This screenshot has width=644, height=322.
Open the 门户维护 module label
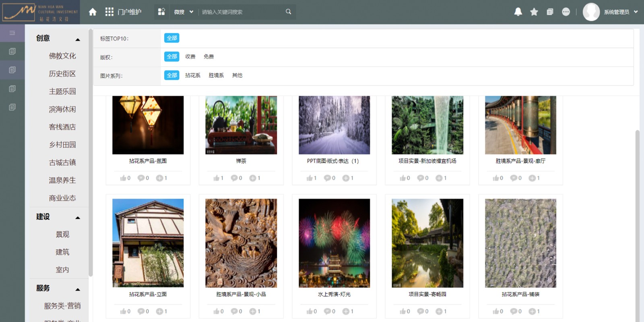click(130, 12)
